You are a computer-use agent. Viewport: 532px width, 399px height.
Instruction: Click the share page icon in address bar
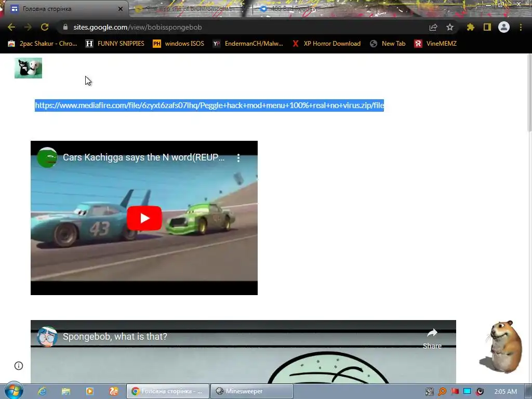click(433, 27)
